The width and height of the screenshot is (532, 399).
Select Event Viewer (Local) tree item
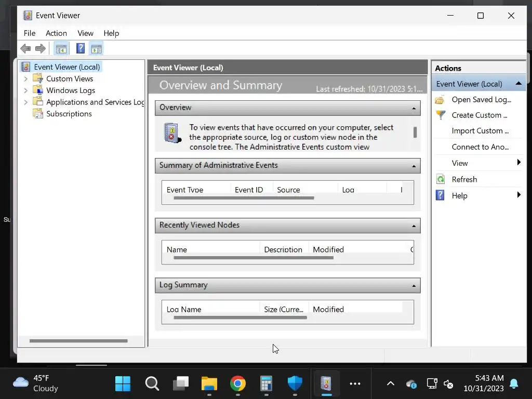[67, 67]
